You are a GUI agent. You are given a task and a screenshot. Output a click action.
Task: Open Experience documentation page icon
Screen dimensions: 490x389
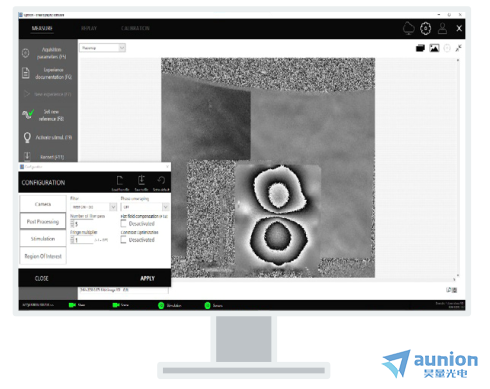26,73
